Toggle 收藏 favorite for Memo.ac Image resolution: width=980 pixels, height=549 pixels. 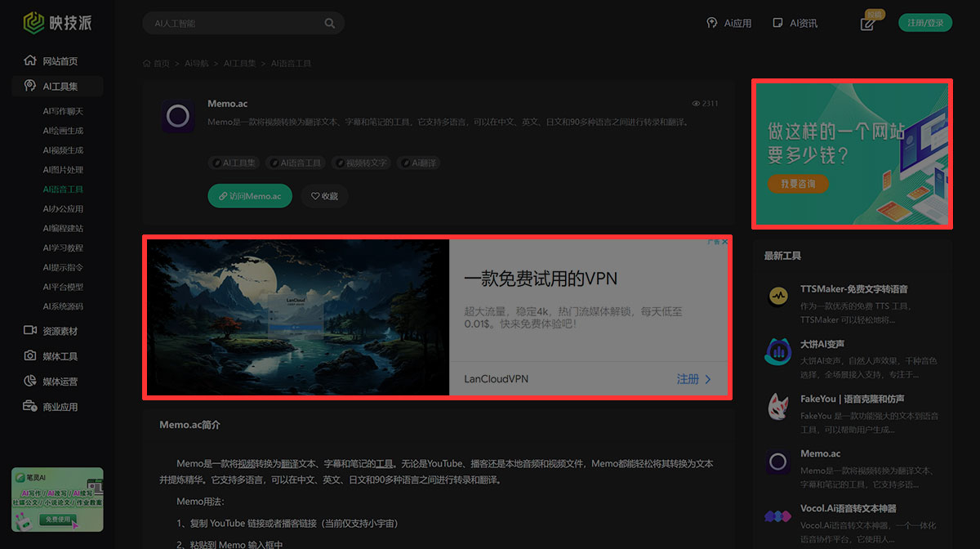click(x=324, y=196)
